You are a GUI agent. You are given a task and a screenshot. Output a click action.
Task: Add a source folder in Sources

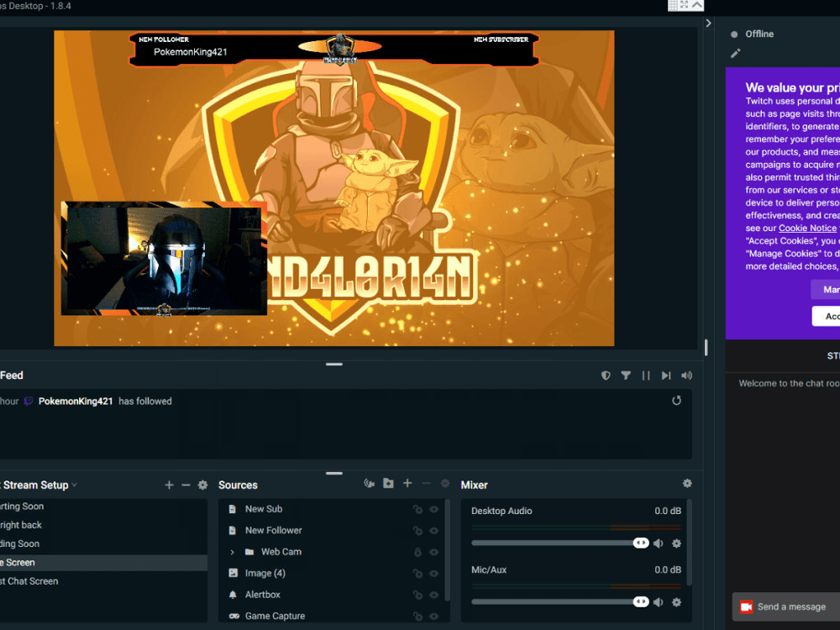[x=388, y=483]
